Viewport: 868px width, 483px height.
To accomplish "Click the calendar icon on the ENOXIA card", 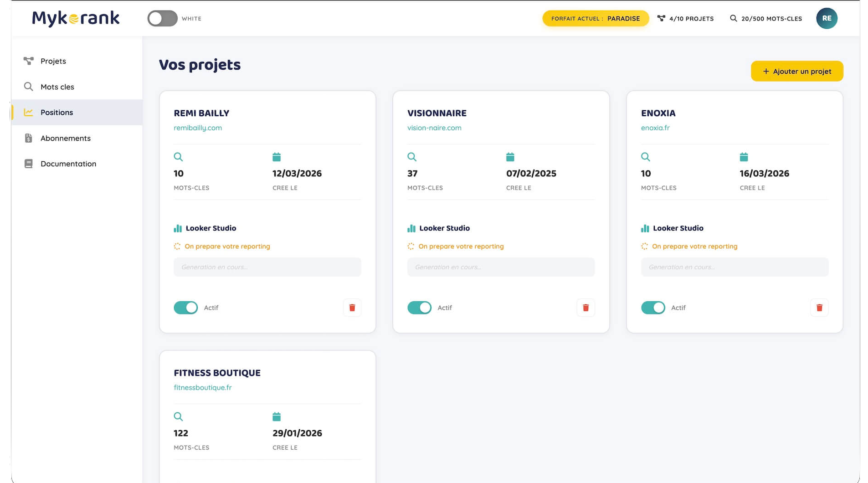I will click(744, 157).
